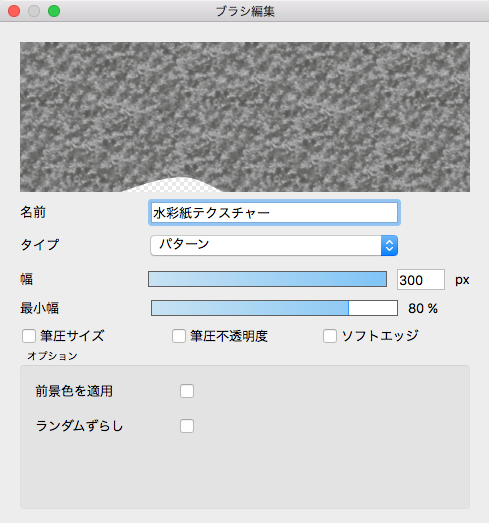This screenshot has height=523, width=489.
Task: Open the タイプ dropdown showing パターン
Action: (x=274, y=245)
